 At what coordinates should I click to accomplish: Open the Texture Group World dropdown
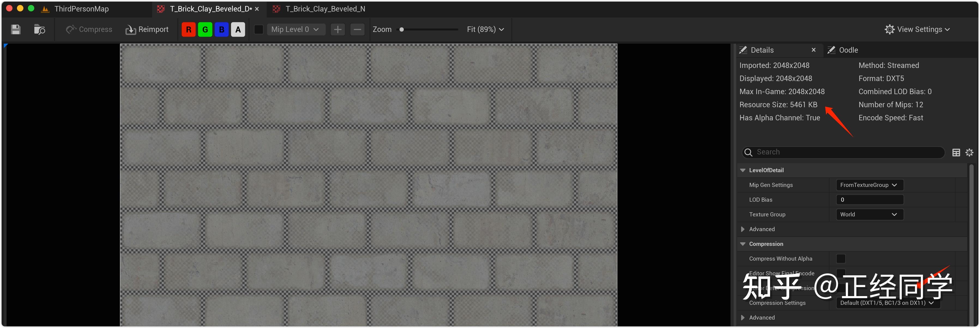coord(869,214)
